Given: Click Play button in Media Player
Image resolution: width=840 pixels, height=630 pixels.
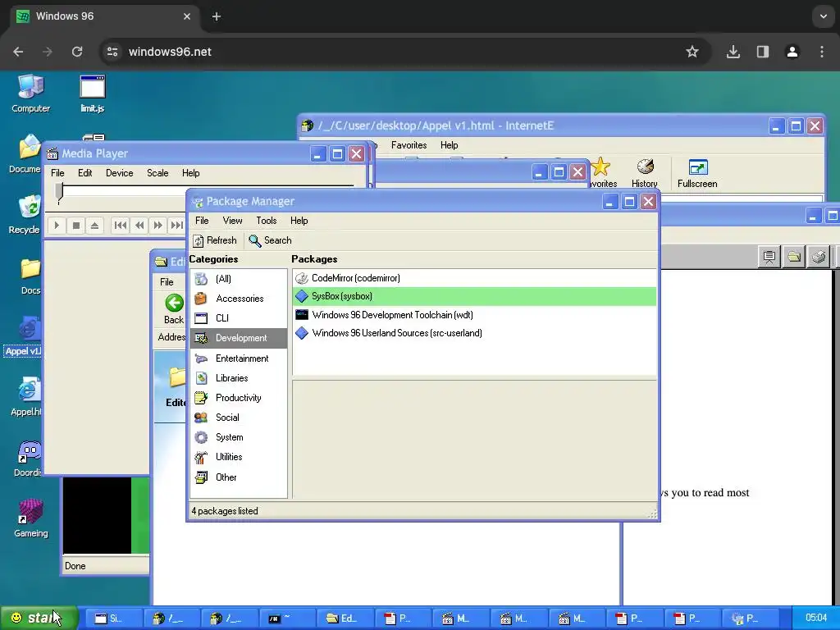Looking at the screenshot, I should 57,226.
